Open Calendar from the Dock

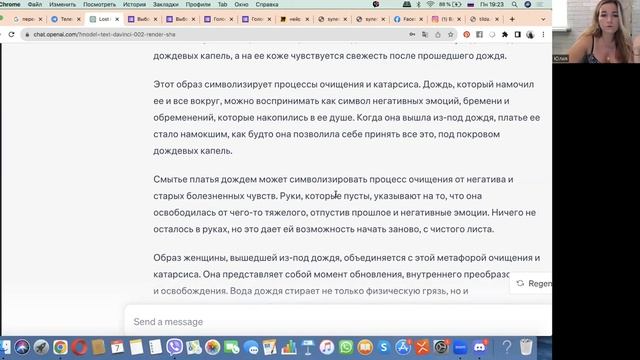(x=117, y=347)
